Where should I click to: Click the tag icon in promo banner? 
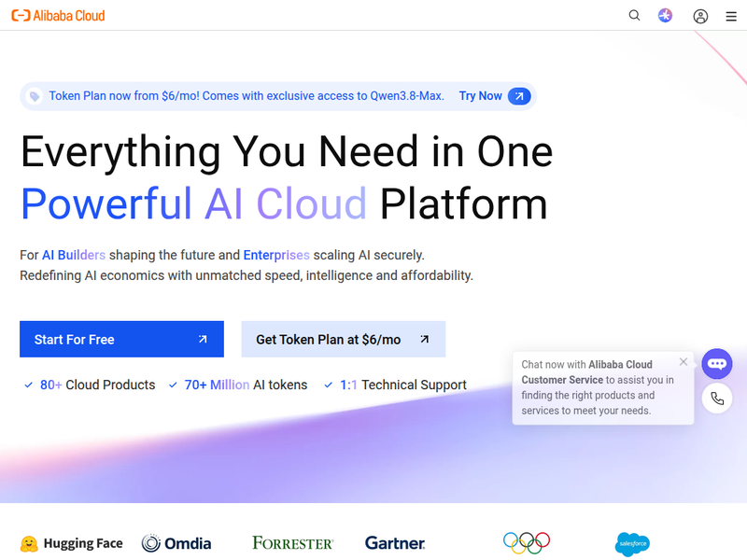(x=35, y=97)
